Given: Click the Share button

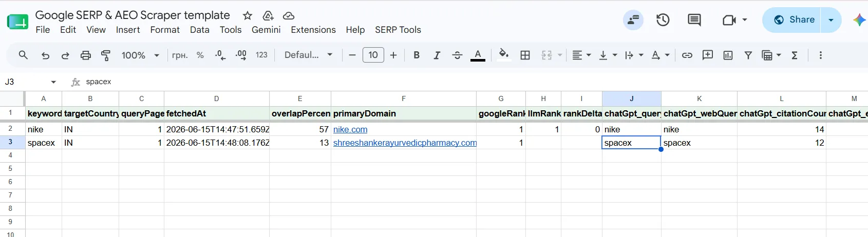Looking at the screenshot, I should pyautogui.click(x=792, y=20).
